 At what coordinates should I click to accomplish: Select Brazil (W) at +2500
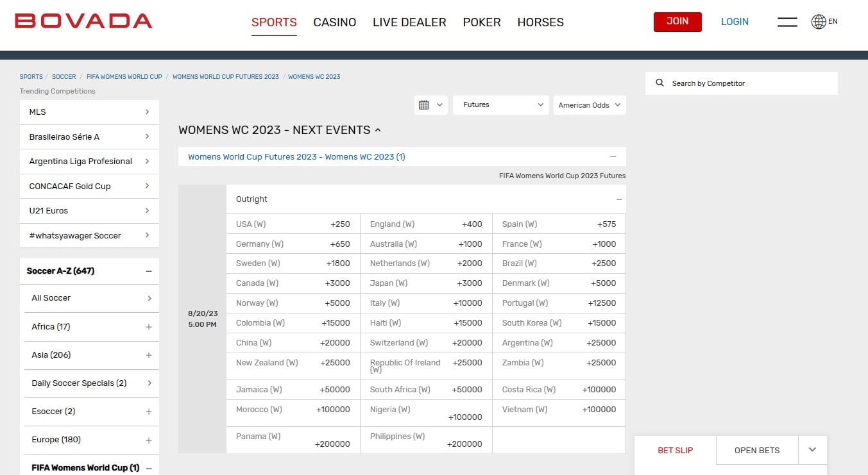(559, 263)
